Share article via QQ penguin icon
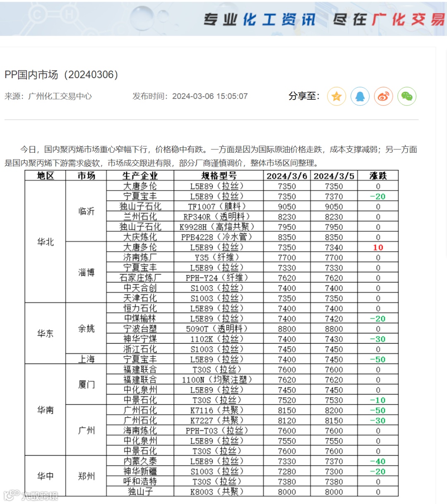Image resolution: width=447 pixels, height=504 pixels. (x=360, y=96)
